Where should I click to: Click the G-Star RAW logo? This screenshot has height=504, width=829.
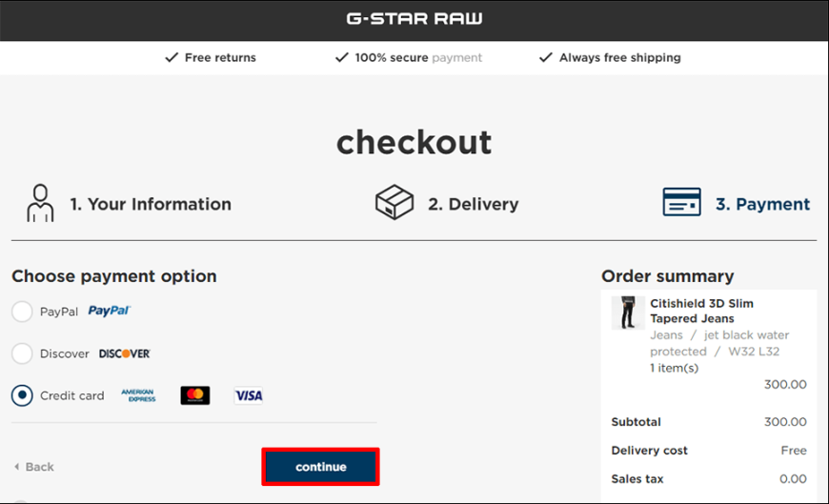414,19
